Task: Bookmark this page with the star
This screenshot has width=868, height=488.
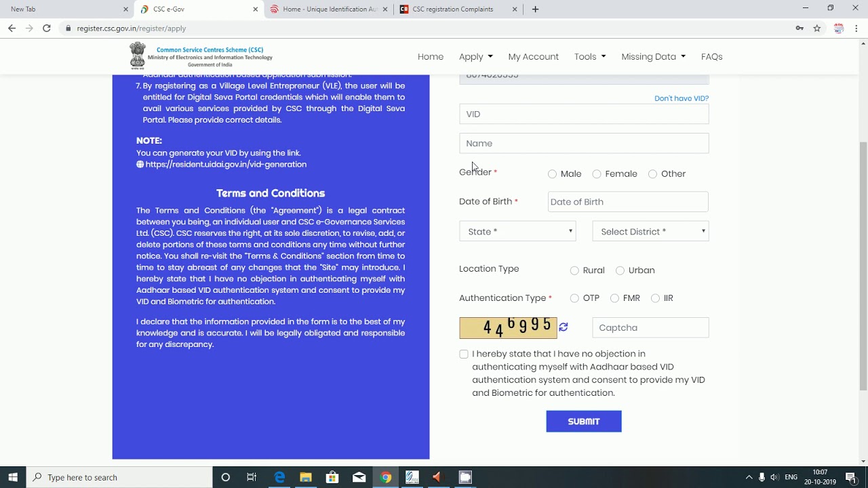Action: tap(817, 28)
